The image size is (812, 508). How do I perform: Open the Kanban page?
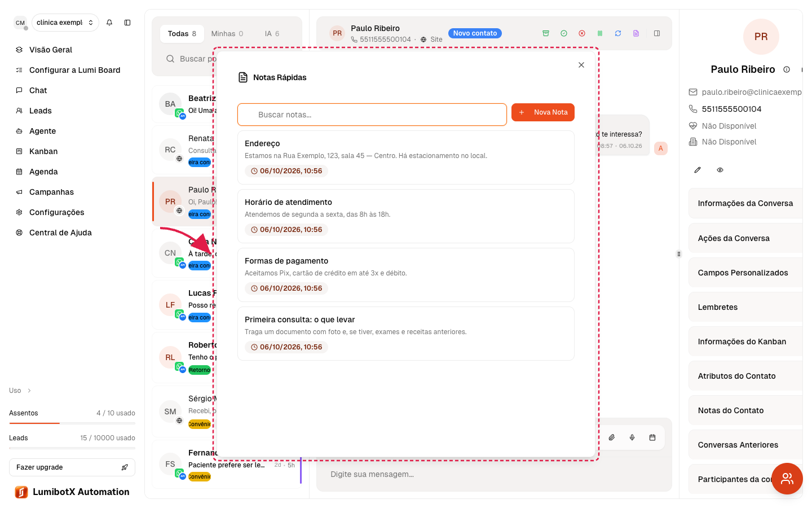pos(43,151)
